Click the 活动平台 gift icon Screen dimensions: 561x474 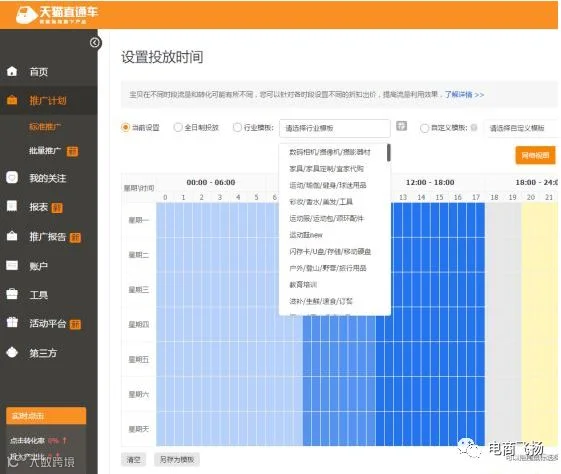pos(12,323)
